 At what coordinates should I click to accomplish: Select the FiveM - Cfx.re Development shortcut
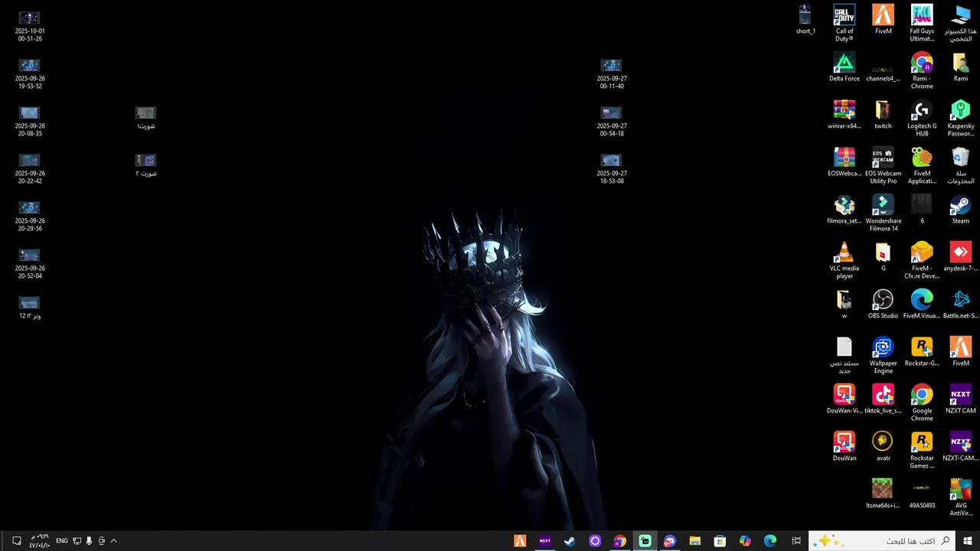922,260
